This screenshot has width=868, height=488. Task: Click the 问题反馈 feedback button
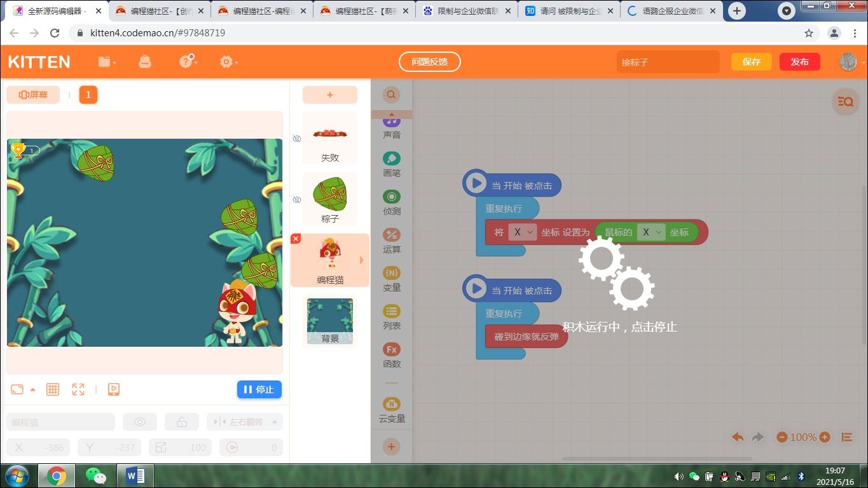coord(430,62)
